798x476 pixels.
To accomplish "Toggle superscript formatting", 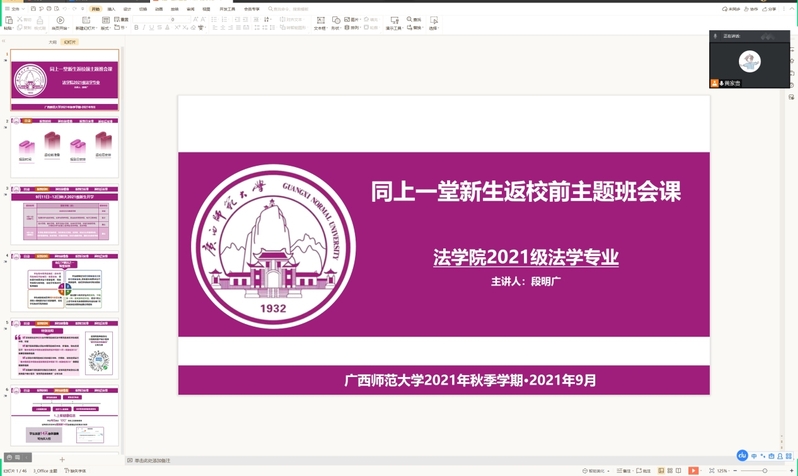I will pyautogui.click(x=177, y=27).
